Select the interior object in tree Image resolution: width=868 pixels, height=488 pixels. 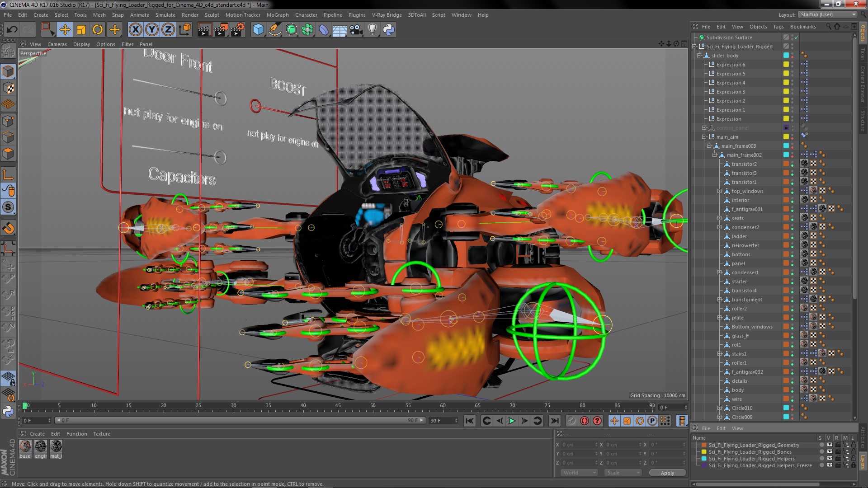pyautogui.click(x=740, y=200)
